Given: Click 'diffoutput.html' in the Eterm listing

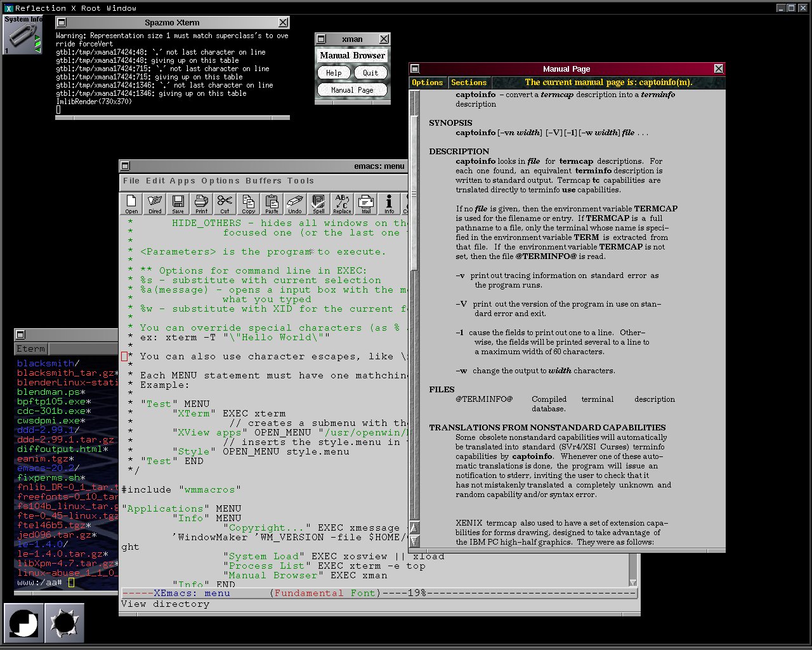Looking at the screenshot, I should [x=60, y=449].
